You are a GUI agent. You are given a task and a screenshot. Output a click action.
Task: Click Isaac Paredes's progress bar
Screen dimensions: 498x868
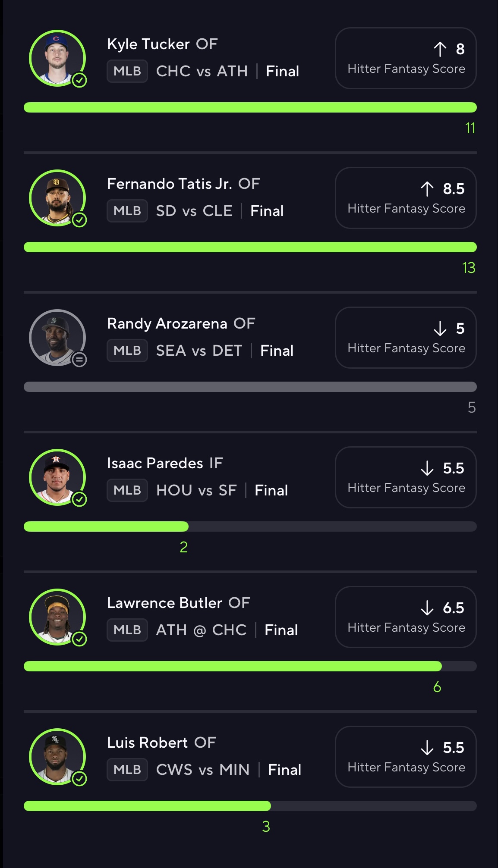point(250,526)
